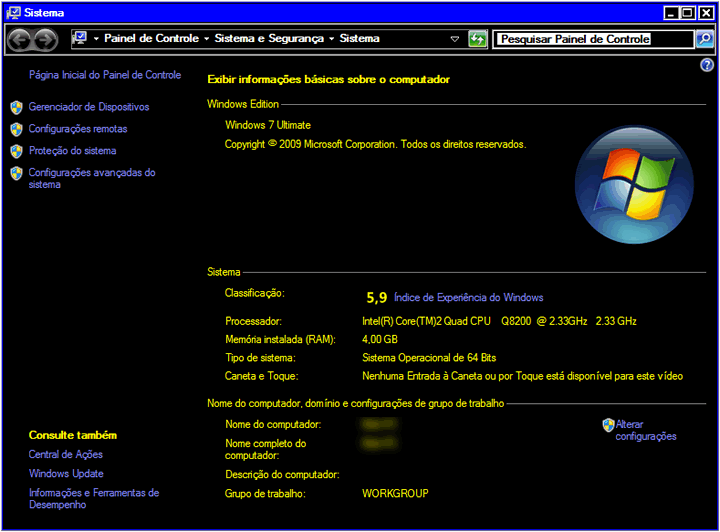Click the Sistema title bar icon
The image size is (720, 532).
[x=14, y=12]
